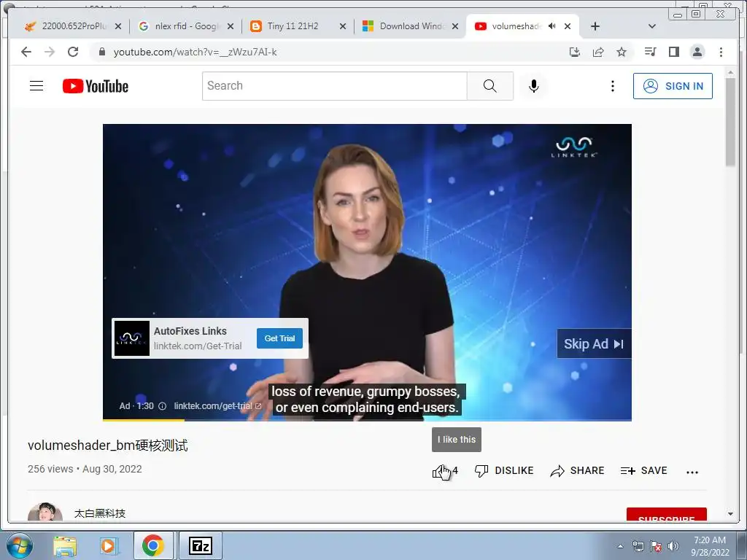The width and height of the screenshot is (747, 560).
Task: Click the red SUBSCRIBE button
Action: [x=667, y=516]
